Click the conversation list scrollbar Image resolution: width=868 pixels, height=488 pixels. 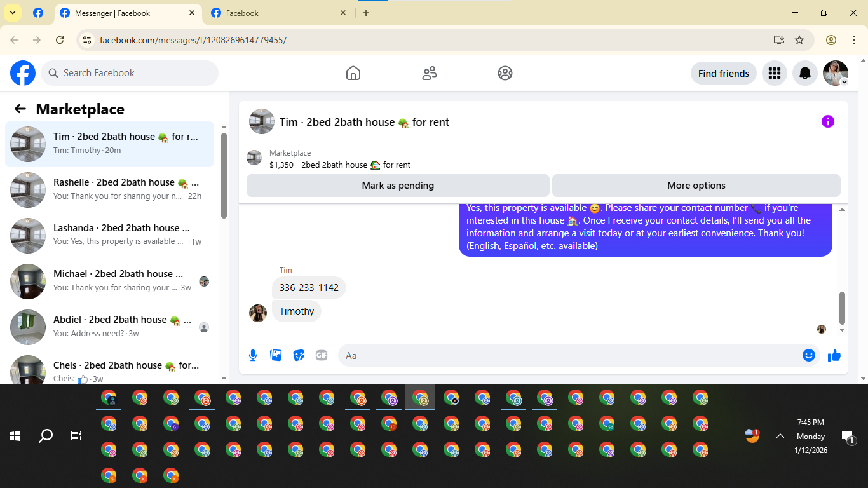[x=224, y=175]
